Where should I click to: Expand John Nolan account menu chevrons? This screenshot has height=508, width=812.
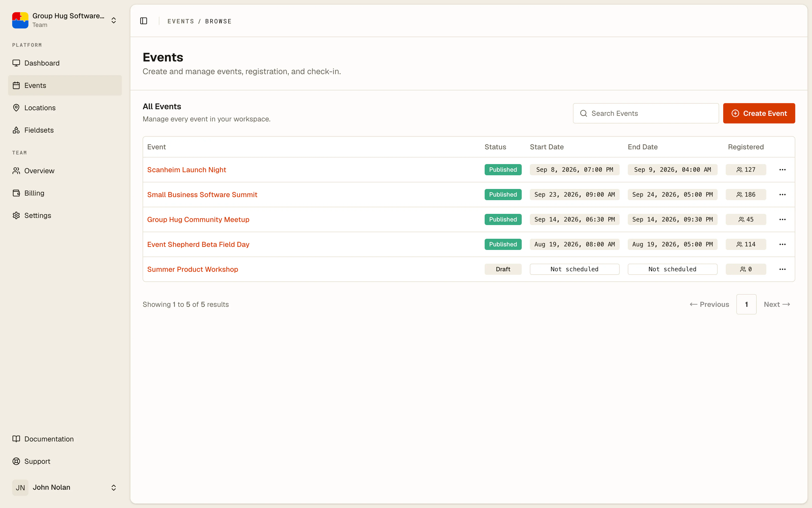pyautogui.click(x=114, y=487)
